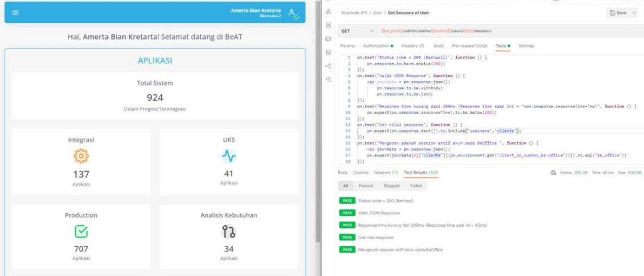The image size is (644, 276).
Task: Filter test results by Skipped
Action: coord(391,186)
